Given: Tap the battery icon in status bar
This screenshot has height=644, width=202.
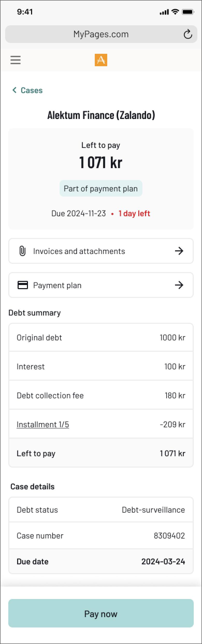Looking at the screenshot, I should pyautogui.click(x=188, y=12).
